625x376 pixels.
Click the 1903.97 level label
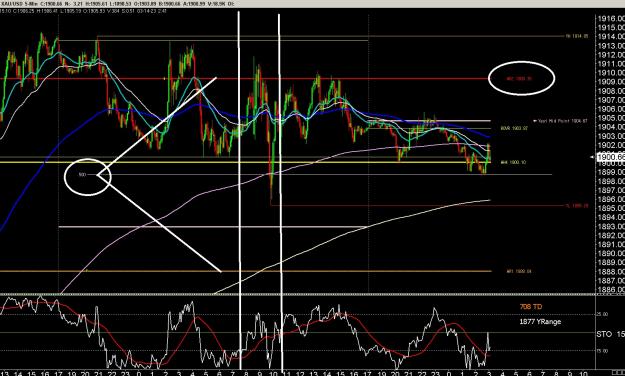514,128
